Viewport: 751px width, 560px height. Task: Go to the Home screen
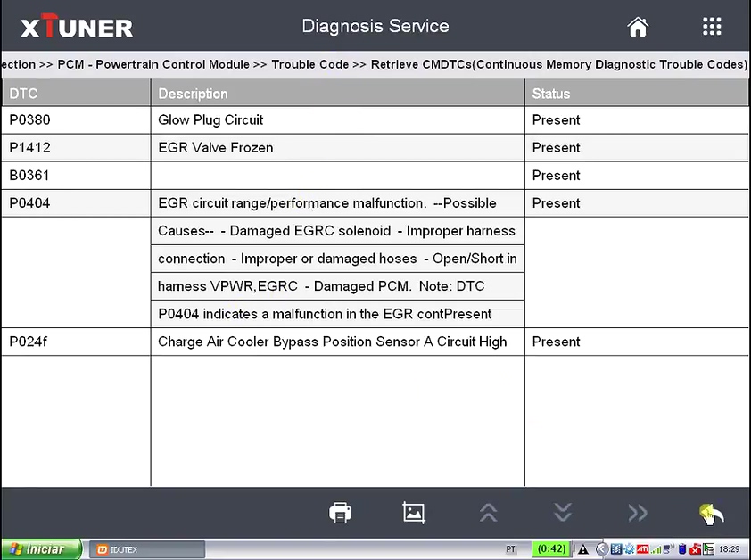point(638,27)
